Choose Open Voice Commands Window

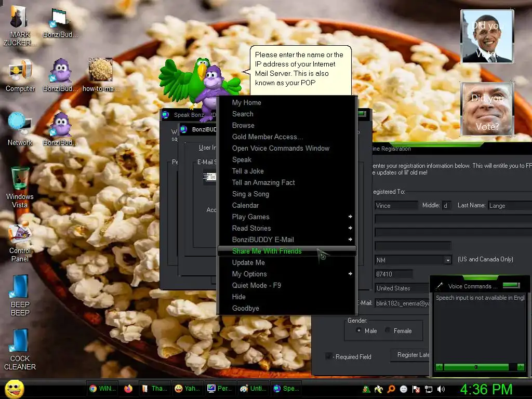click(x=287, y=148)
